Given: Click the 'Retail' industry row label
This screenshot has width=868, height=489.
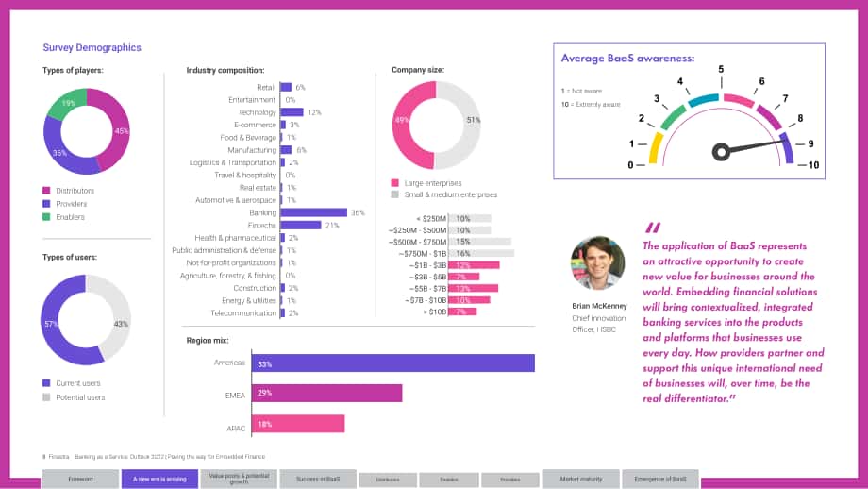Looking at the screenshot, I should pyautogui.click(x=266, y=88).
